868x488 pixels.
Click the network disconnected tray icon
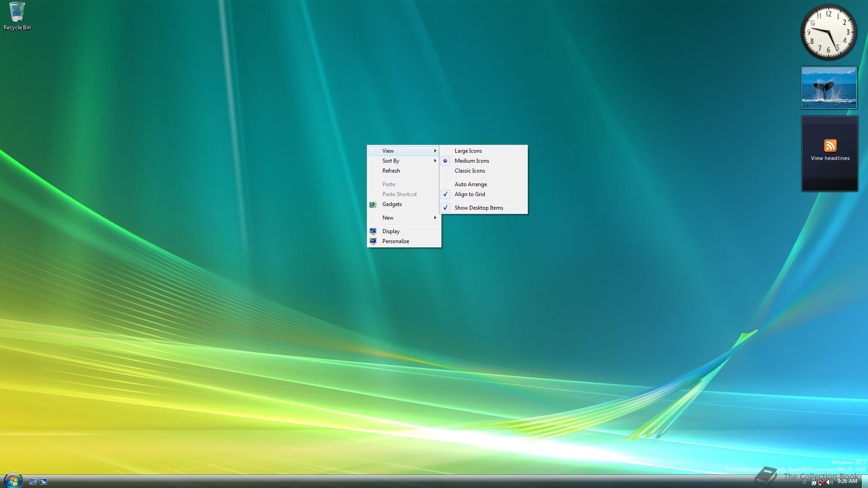click(x=821, y=482)
